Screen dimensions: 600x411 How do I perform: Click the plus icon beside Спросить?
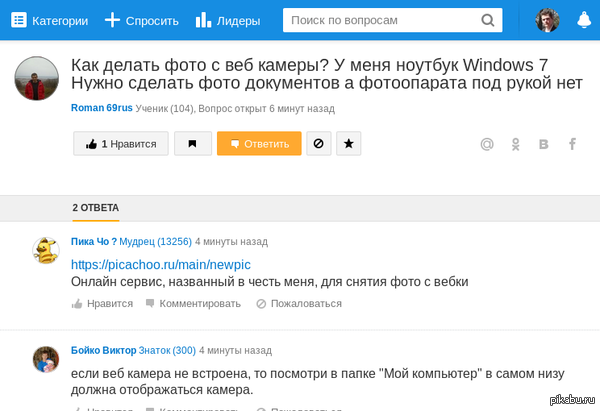pos(112,20)
